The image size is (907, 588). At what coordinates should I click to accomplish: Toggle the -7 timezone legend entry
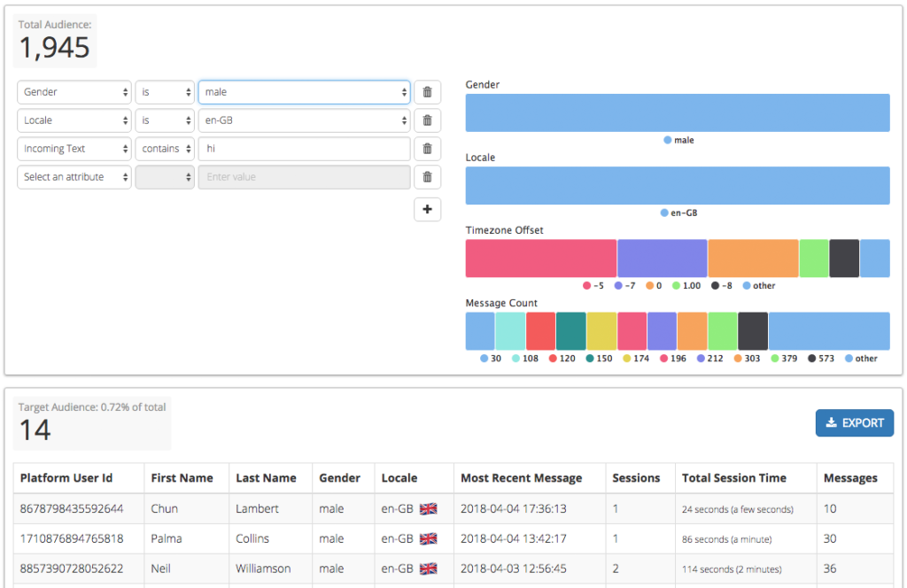tap(624, 286)
